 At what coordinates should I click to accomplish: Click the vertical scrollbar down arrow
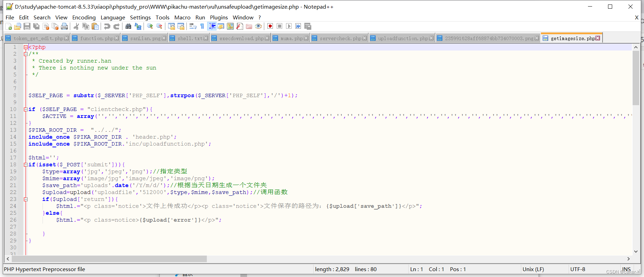click(636, 251)
